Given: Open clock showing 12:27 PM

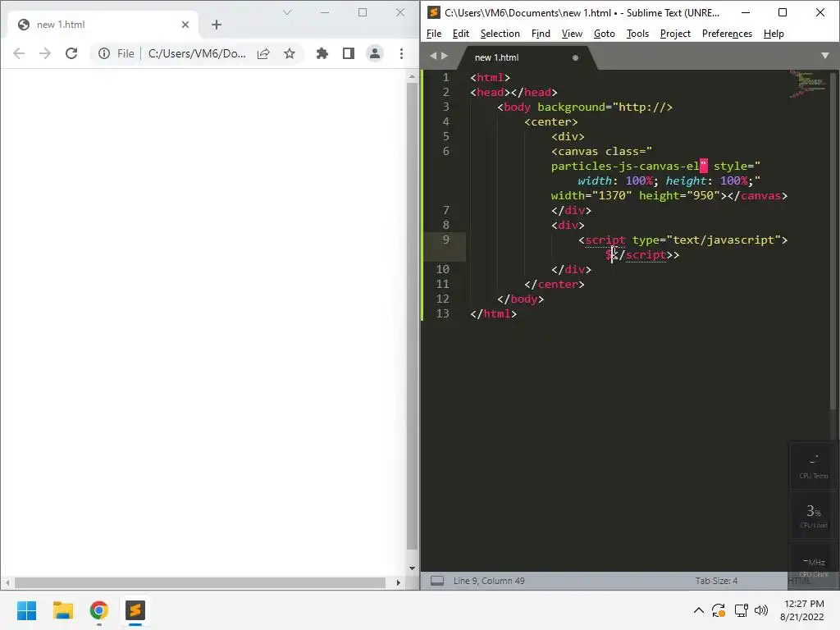Looking at the screenshot, I should 802,610.
